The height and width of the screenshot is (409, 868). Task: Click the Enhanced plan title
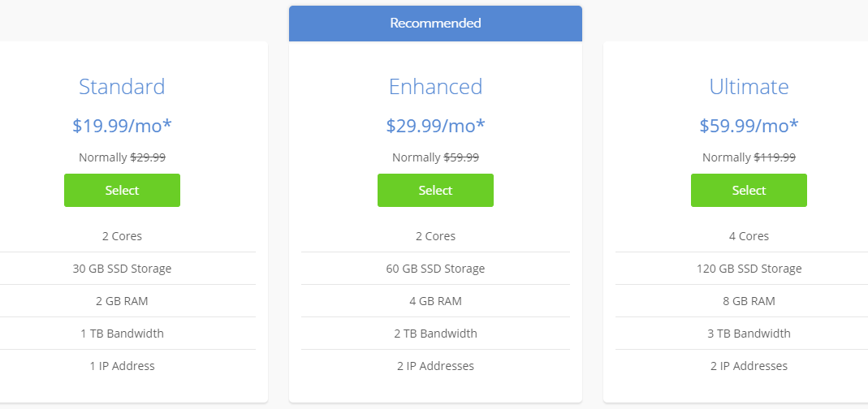point(435,87)
